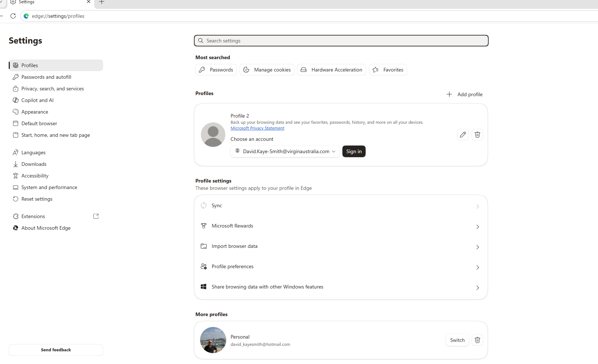598x364 pixels.
Task: Open Import browser data via its chevron
Action: [x=477, y=247]
